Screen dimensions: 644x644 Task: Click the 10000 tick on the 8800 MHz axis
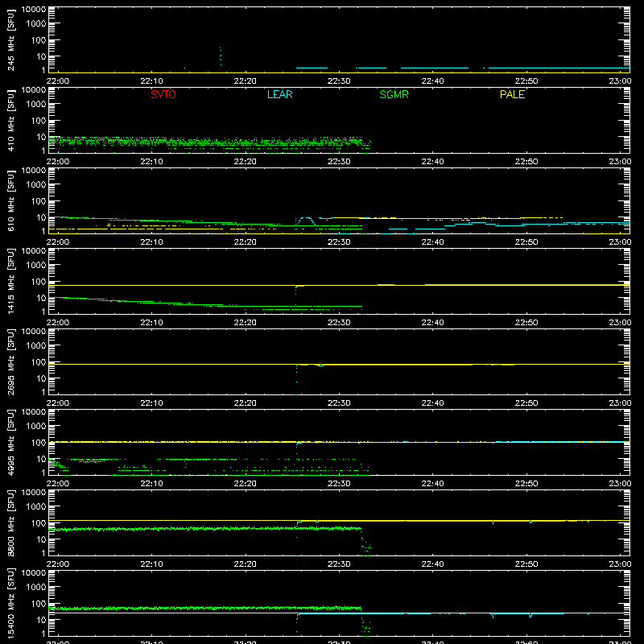[x=34, y=493]
